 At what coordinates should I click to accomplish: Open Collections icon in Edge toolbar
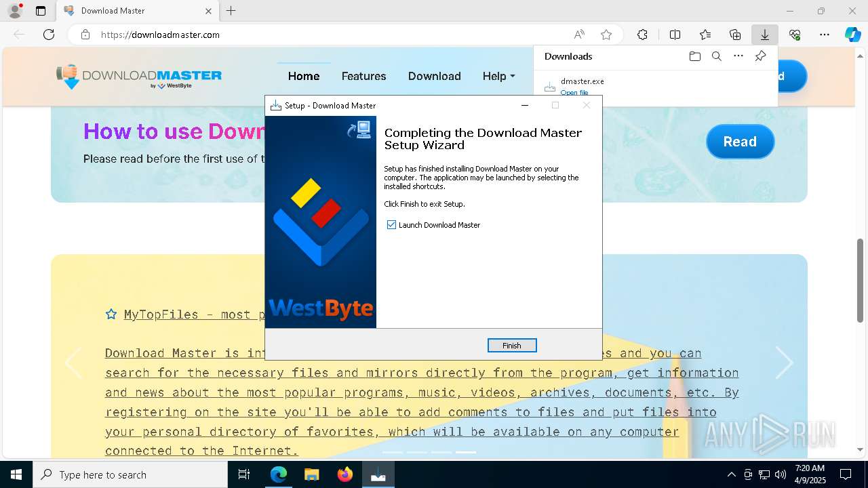click(735, 35)
